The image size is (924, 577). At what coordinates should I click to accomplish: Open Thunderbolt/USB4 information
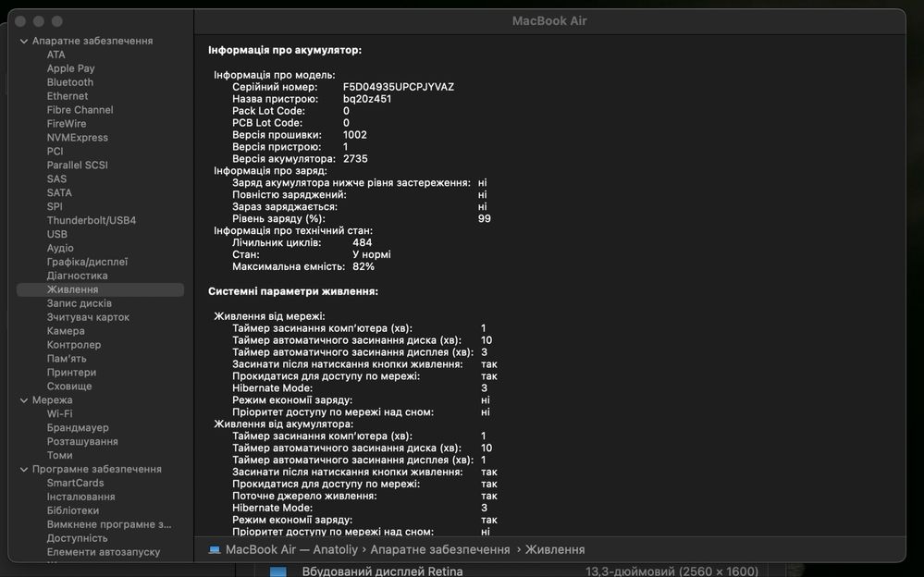pos(92,220)
